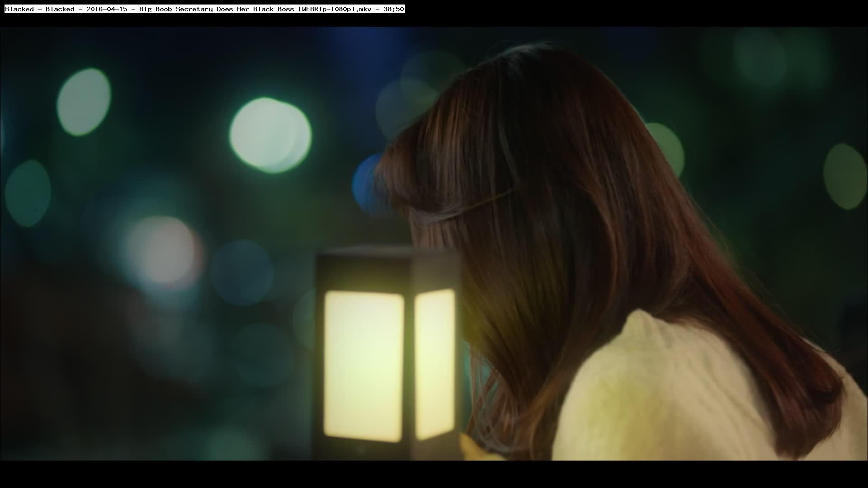Click the 38:50 timestamp in the overlay
Viewport: 868px width, 488px height.
pos(393,9)
